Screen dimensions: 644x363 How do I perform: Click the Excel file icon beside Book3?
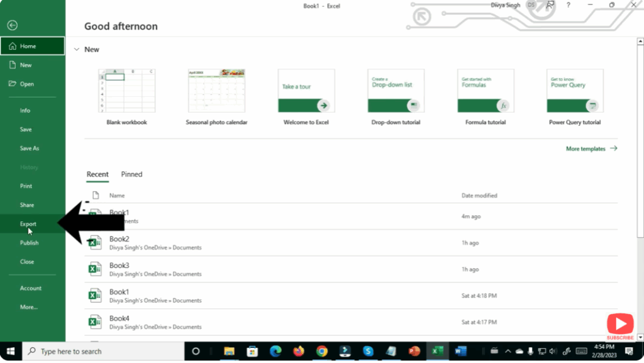[94, 269]
